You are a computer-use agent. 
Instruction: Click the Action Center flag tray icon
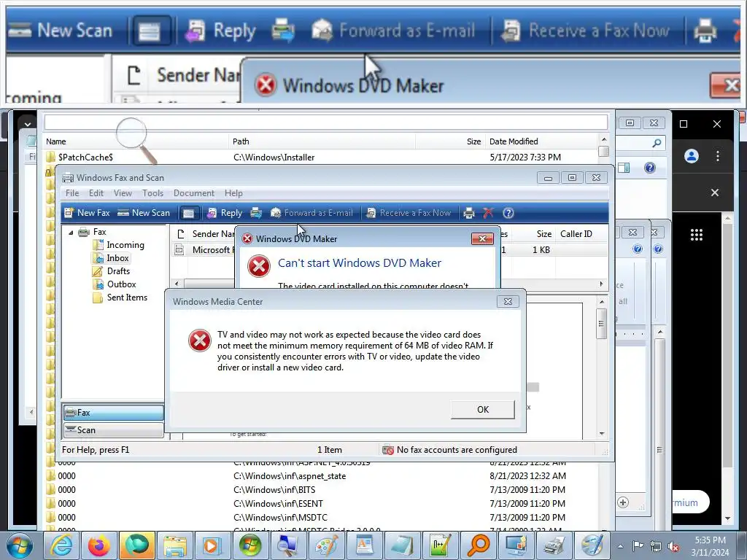[638, 546]
